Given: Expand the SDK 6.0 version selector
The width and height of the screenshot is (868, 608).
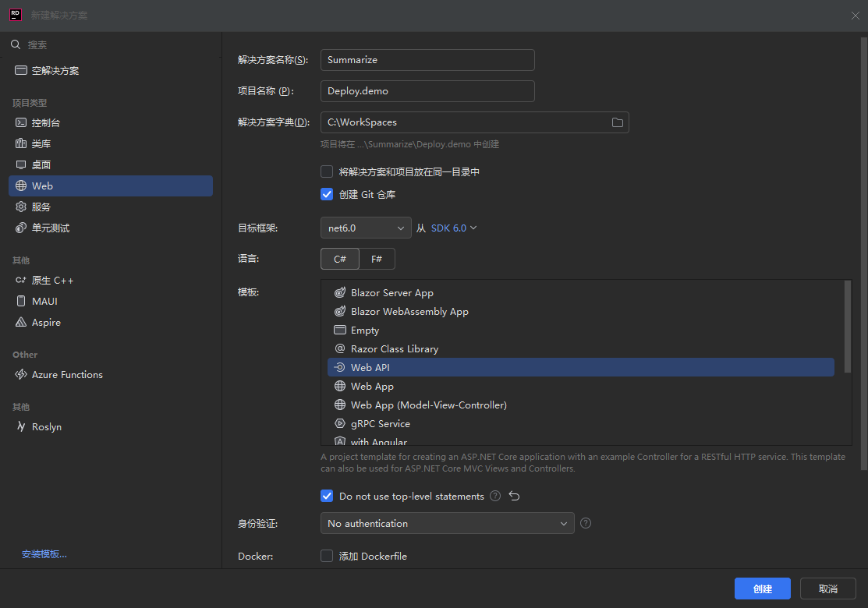Looking at the screenshot, I should [454, 228].
